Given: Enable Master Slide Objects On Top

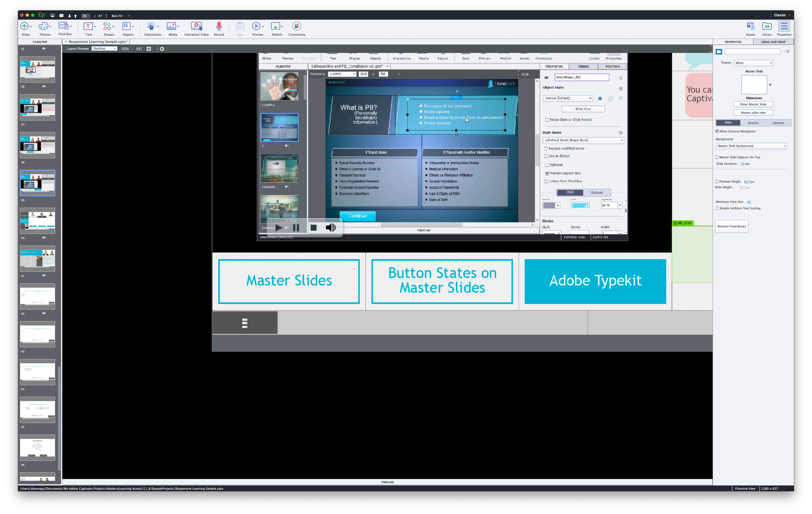Looking at the screenshot, I should (x=717, y=157).
